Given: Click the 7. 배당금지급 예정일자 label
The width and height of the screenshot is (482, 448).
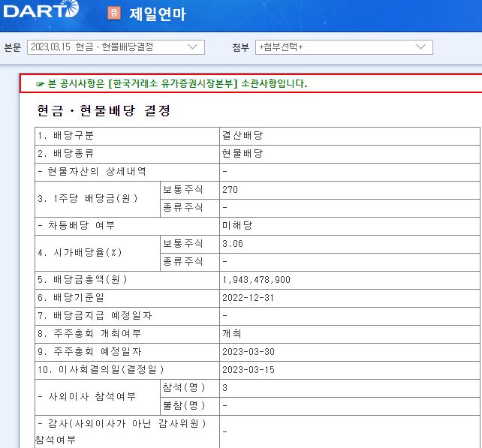Looking at the screenshot, I should pos(95,316).
